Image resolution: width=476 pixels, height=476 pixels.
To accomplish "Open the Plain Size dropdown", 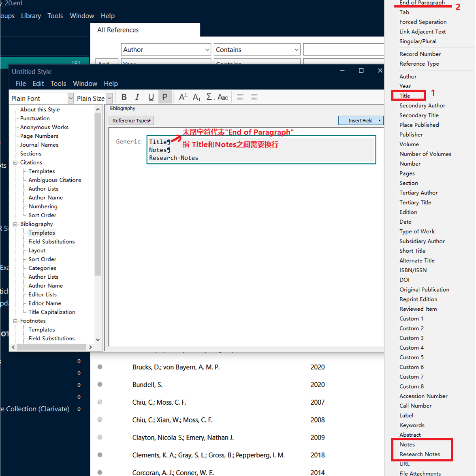I will pyautogui.click(x=110, y=98).
